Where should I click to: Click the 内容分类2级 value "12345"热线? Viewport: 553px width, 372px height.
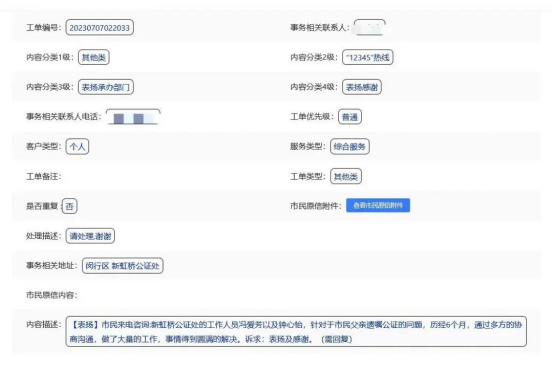pyautogui.click(x=368, y=57)
